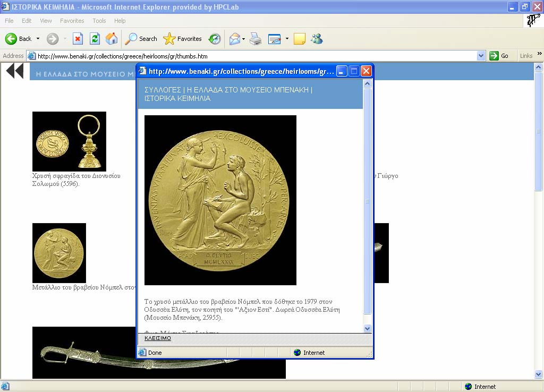Click the large Nobel medal image in popup
Viewport: 544px width, 392px height.
(x=220, y=200)
